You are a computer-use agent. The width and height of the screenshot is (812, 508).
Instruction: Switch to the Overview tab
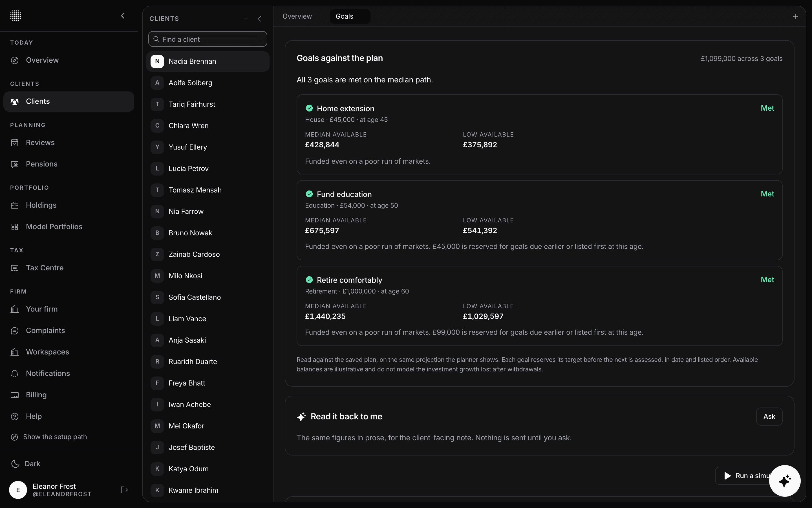tap(297, 16)
